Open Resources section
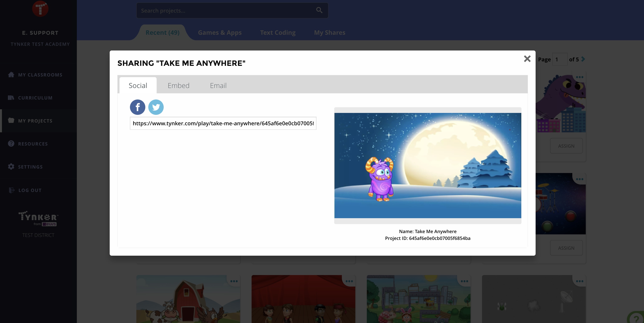The height and width of the screenshot is (323, 644). [33, 144]
